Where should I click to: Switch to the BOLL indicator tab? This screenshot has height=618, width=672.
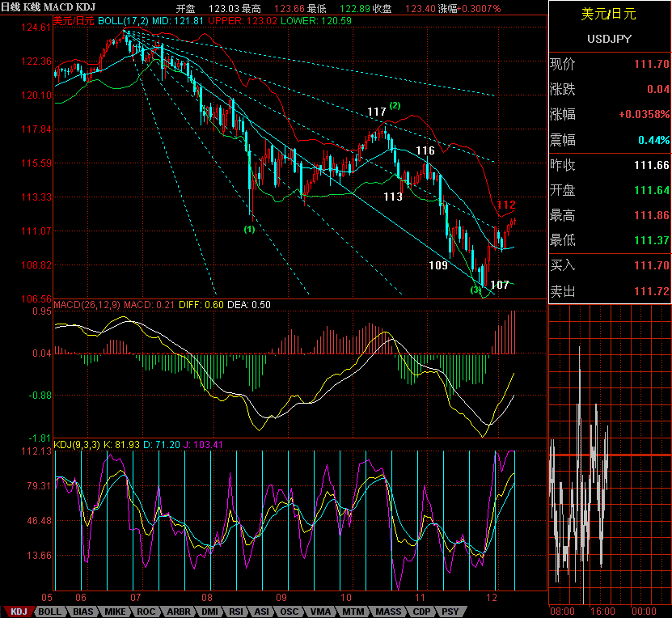[49, 612]
